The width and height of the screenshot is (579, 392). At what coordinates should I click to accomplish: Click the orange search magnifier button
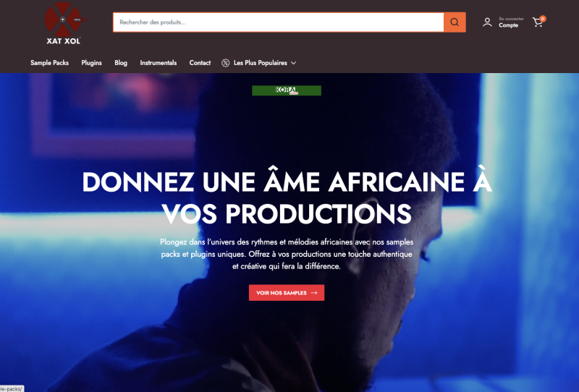pyautogui.click(x=455, y=22)
